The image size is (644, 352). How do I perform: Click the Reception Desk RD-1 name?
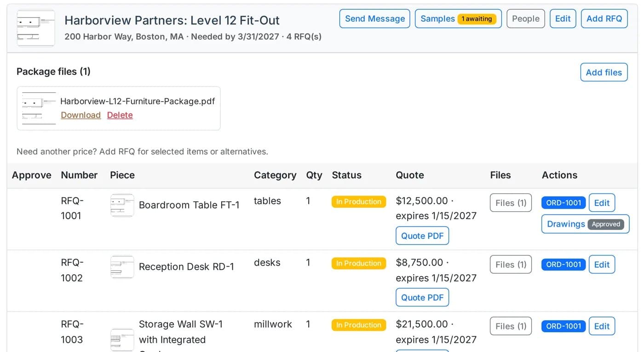coord(186,267)
